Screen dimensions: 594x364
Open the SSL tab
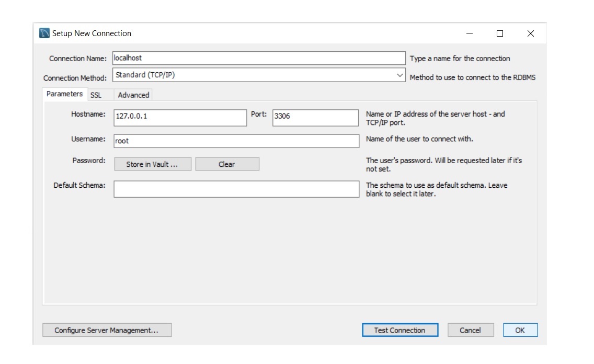click(96, 95)
